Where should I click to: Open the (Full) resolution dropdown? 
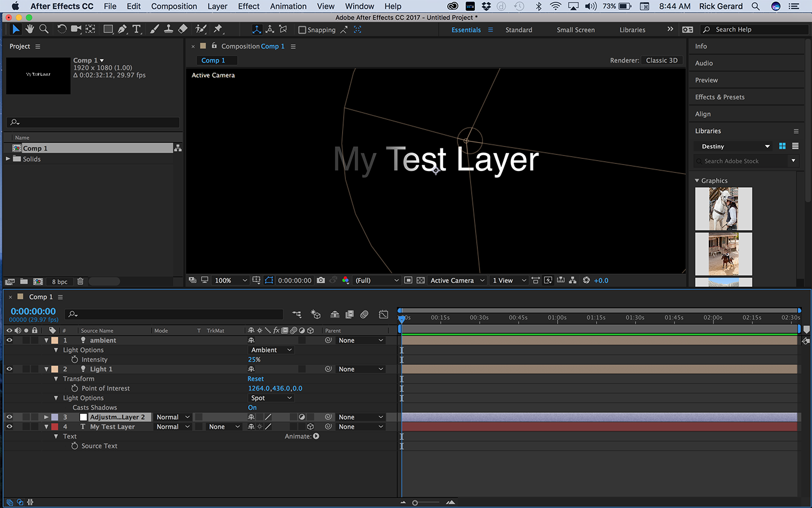point(377,281)
